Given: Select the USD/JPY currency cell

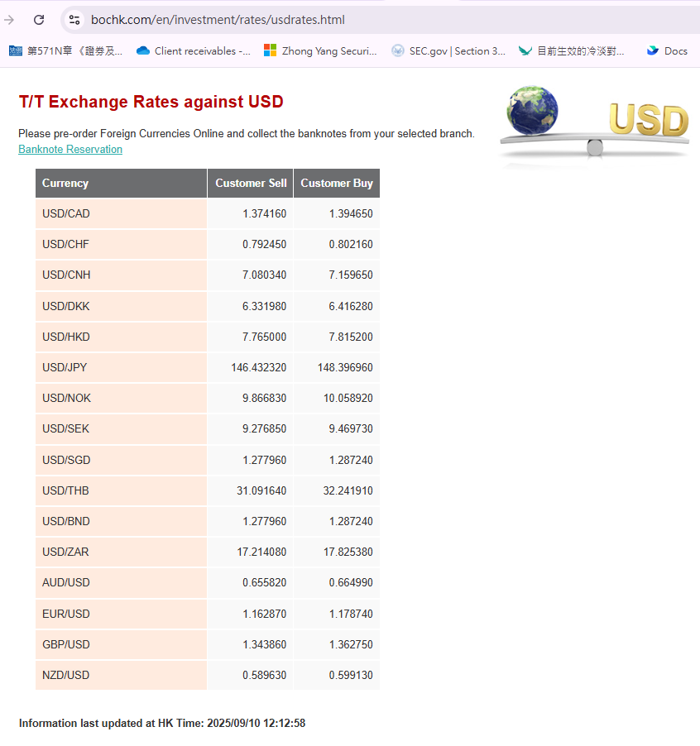Looking at the screenshot, I should coord(65,367).
